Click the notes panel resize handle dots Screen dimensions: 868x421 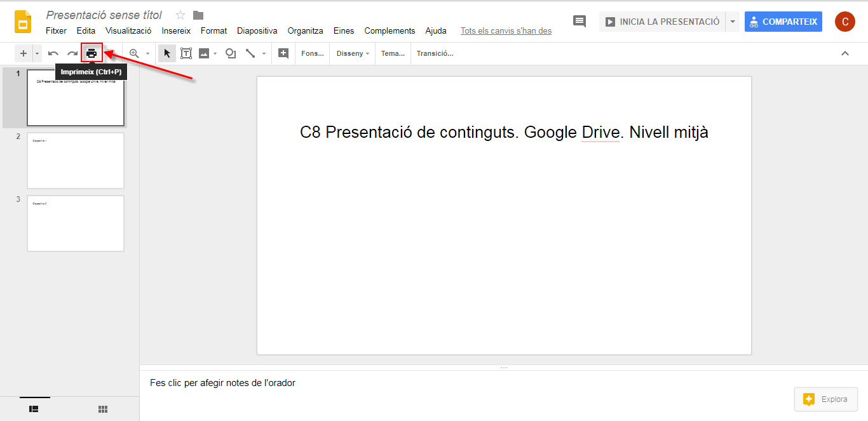[x=504, y=368]
